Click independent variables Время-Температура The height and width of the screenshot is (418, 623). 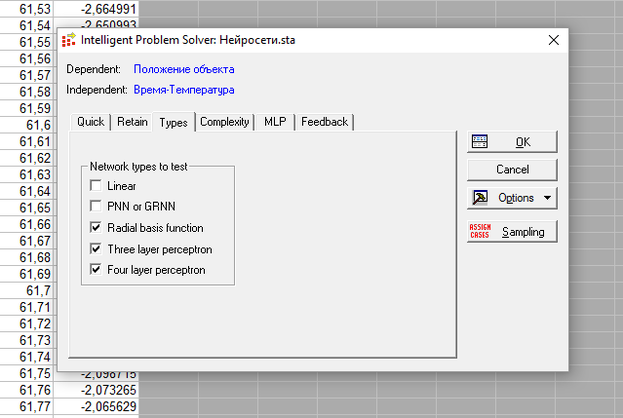pyautogui.click(x=184, y=90)
